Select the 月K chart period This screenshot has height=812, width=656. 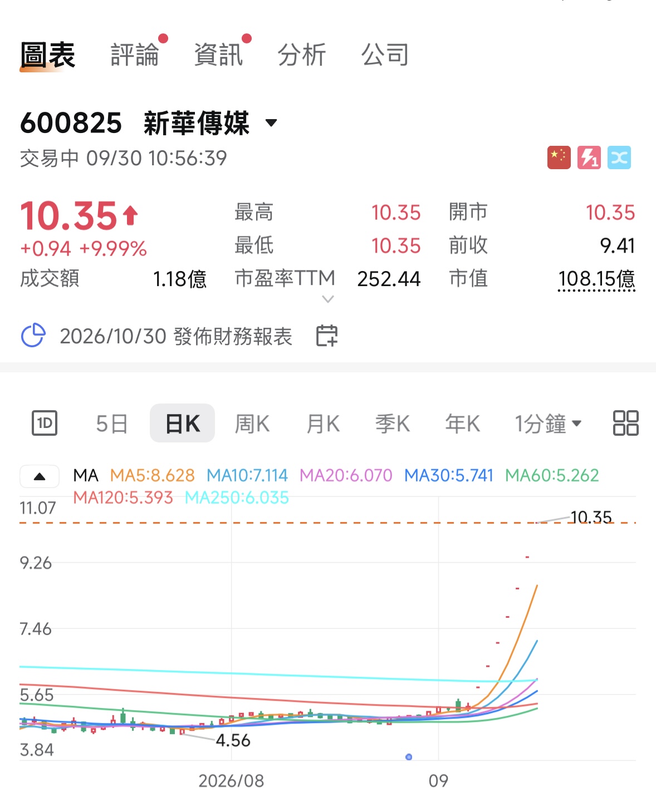pyautogui.click(x=323, y=424)
